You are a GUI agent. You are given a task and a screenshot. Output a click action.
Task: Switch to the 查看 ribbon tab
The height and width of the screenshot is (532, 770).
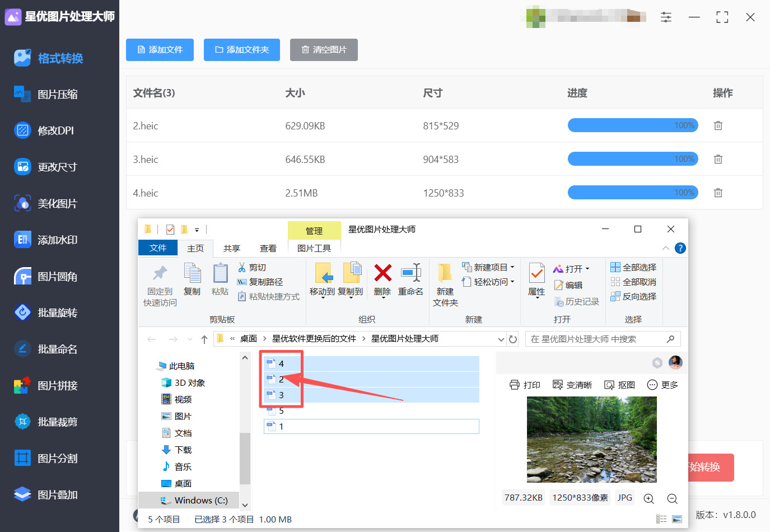tap(268, 248)
